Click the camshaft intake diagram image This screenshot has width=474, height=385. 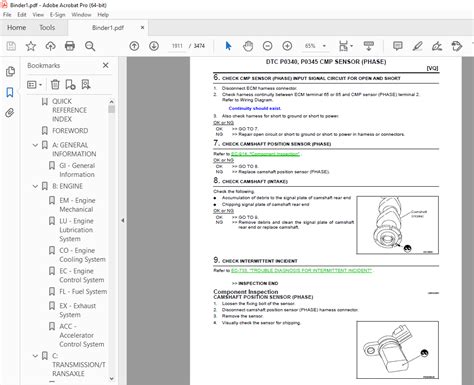pos(397,225)
